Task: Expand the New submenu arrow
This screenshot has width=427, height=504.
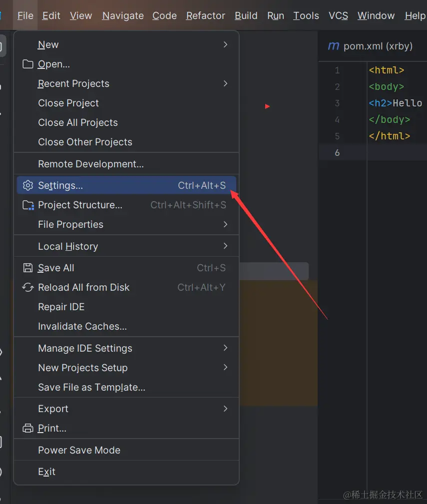Action: [225, 44]
